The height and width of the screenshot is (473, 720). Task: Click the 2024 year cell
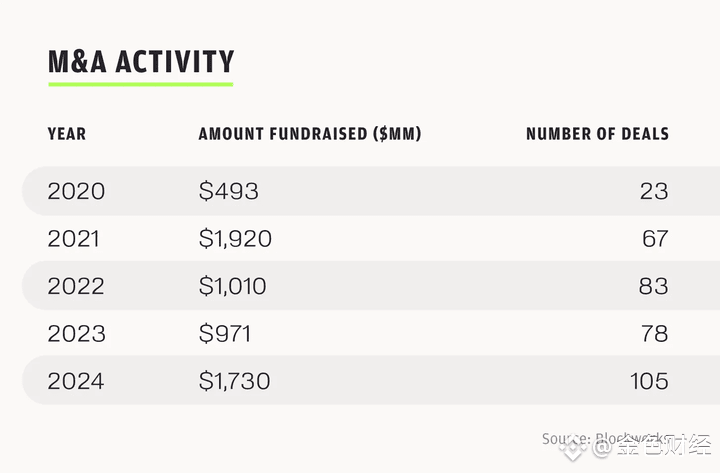[x=76, y=381]
